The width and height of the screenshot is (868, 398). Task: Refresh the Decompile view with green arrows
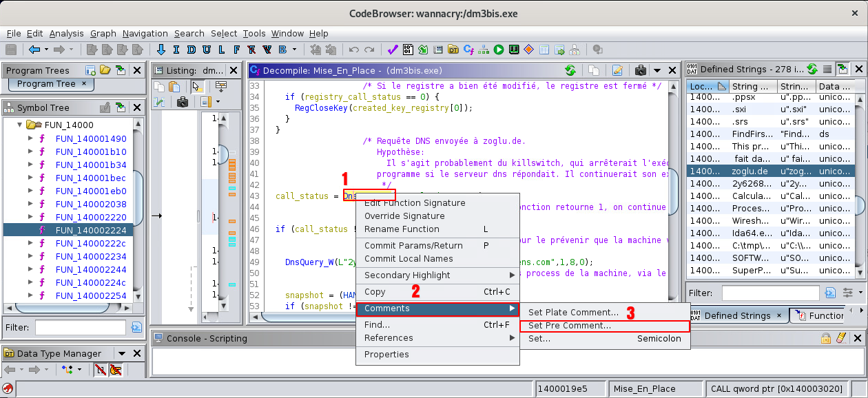570,70
